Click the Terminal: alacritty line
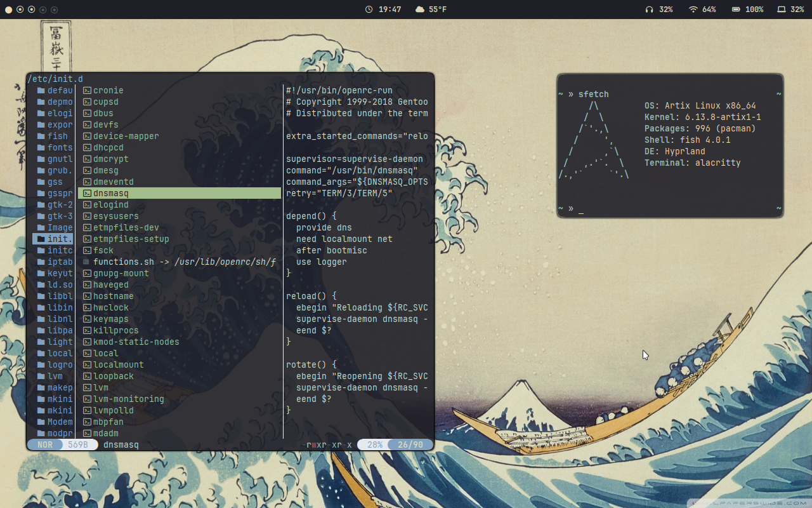Viewport: 812px width, 508px height. tap(693, 163)
